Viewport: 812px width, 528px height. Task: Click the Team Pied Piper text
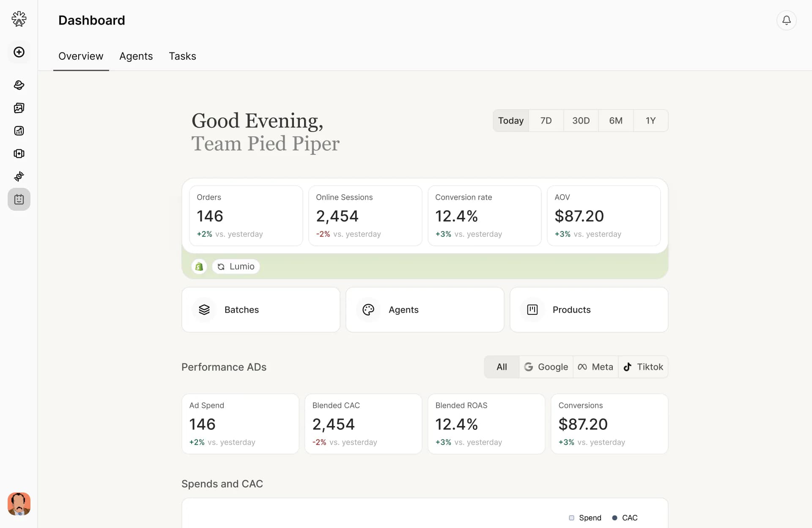(x=266, y=144)
